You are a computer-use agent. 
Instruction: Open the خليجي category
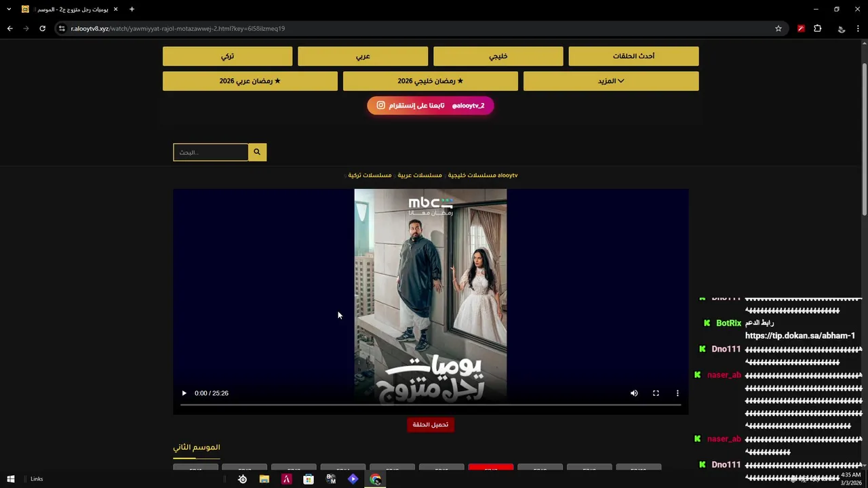[x=498, y=56]
